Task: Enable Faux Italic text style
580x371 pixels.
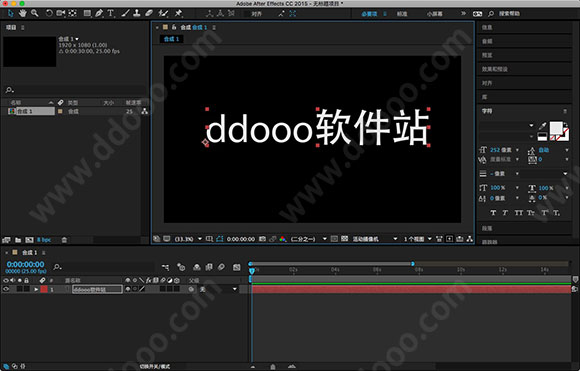Action: click(x=505, y=213)
